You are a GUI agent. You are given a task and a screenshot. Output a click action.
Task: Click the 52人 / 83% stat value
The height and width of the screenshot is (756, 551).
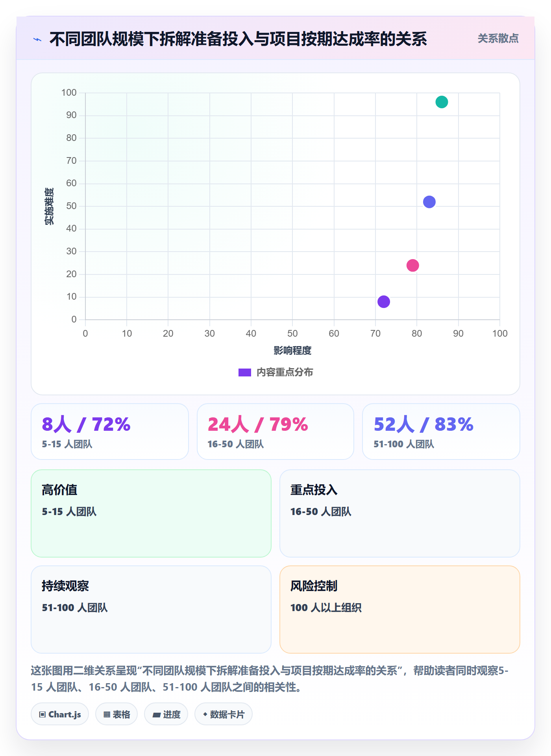tap(423, 424)
